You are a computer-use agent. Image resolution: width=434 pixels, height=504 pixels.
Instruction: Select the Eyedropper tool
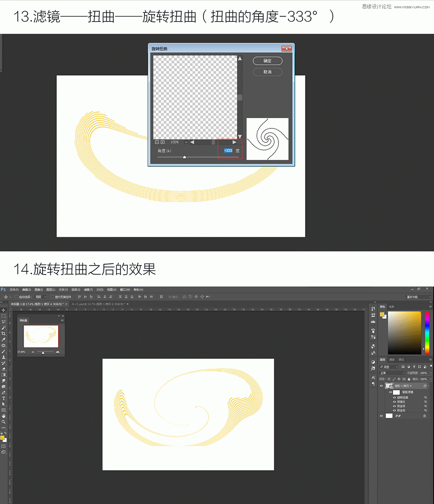(x=3, y=340)
